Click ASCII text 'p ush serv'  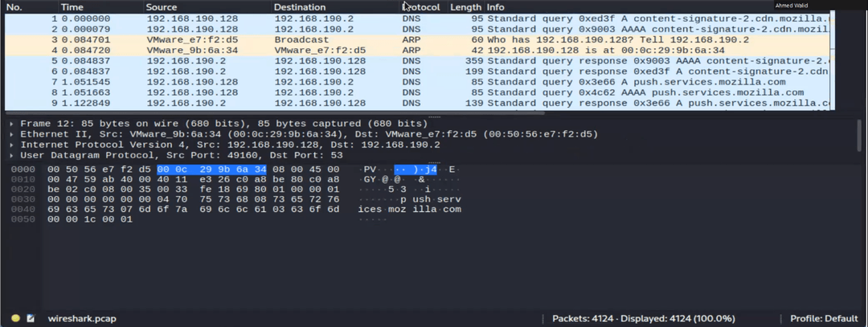431,199
